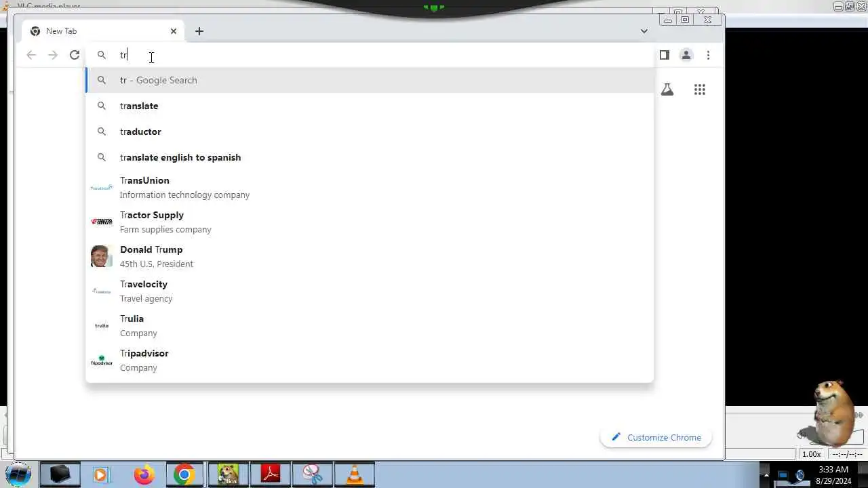This screenshot has width=868, height=488.
Task: Click the Donald Trump thumbnail photo
Action: pyautogui.click(x=102, y=256)
